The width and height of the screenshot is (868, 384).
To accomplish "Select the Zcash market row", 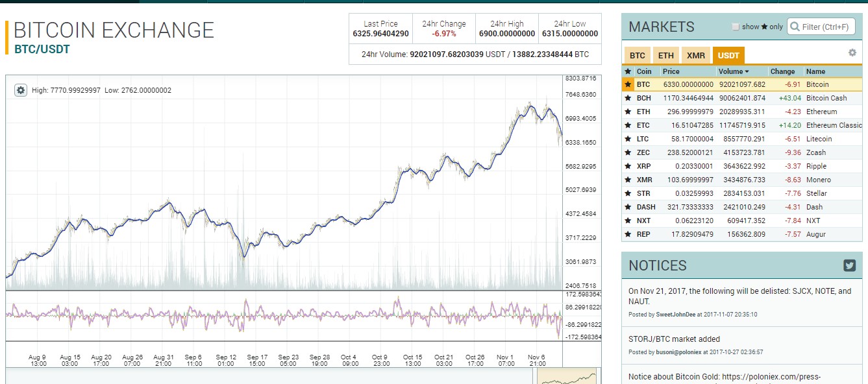I will [x=742, y=152].
